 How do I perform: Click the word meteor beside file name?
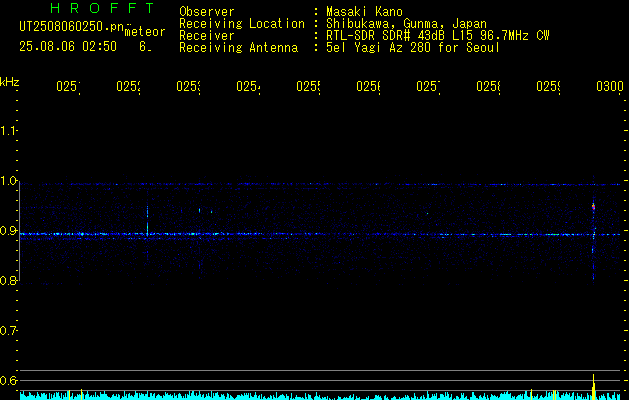(145, 32)
